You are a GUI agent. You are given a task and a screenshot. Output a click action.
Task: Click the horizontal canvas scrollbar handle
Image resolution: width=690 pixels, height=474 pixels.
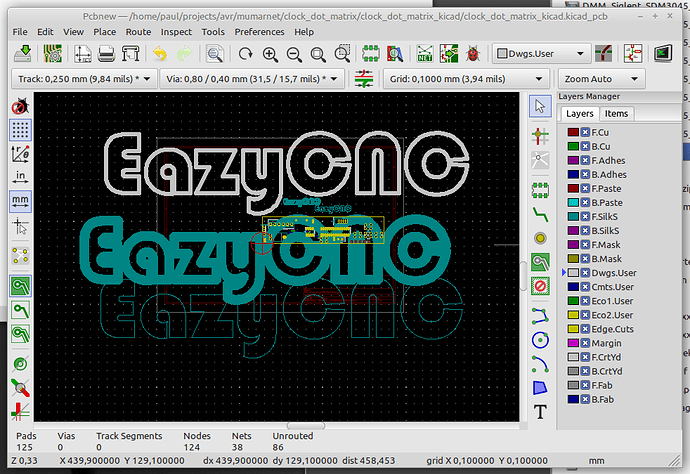click(x=306, y=426)
